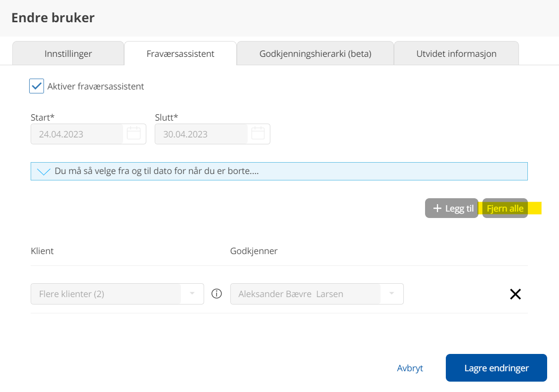Image resolution: width=559 pixels, height=392 pixels.
Task: Click the Start date input field
Action: pos(77,134)
